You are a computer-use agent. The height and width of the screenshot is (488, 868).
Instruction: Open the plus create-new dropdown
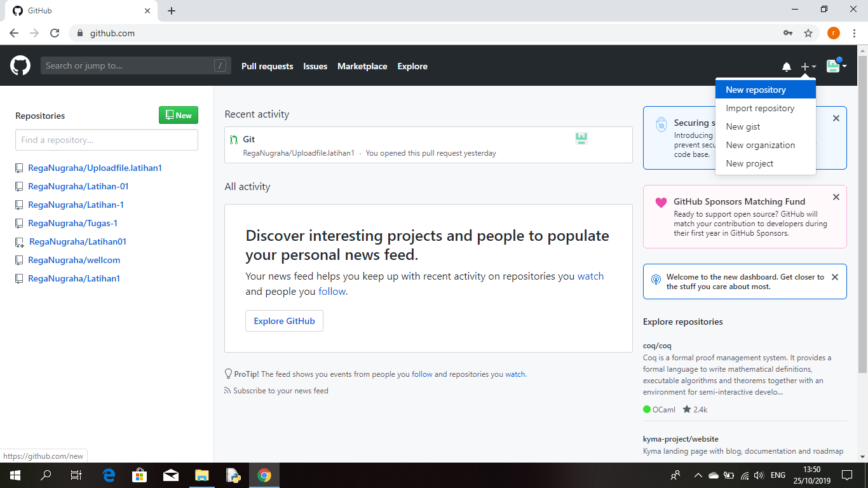[808, 67]
